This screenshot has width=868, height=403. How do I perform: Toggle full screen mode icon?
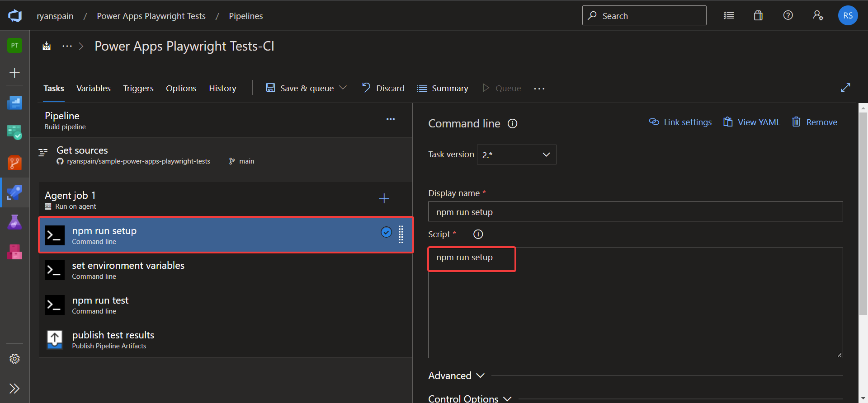point(845,88)
